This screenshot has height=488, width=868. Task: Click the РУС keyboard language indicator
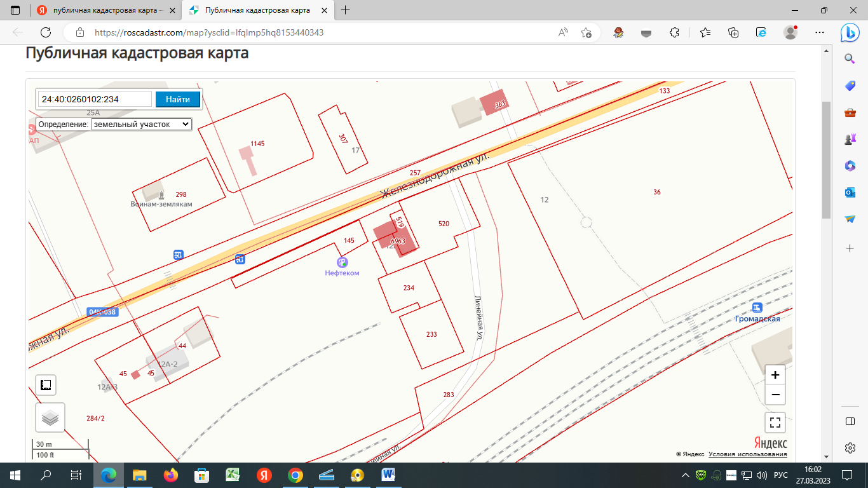pos(781,475)
